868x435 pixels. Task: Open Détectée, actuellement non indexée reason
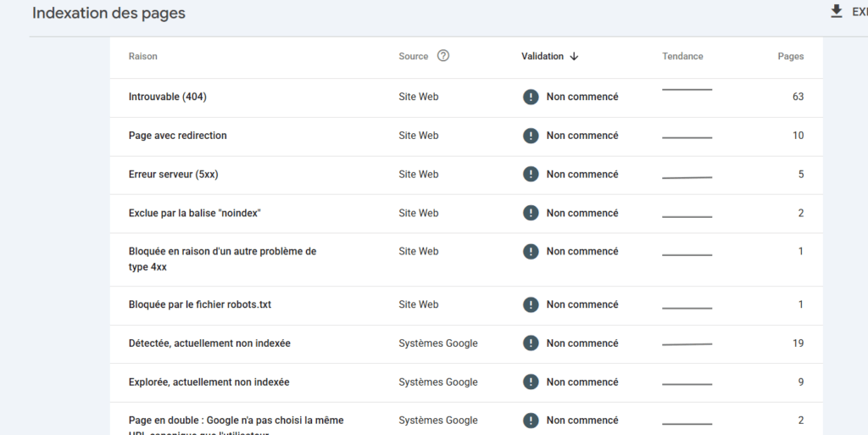(209, 343)
